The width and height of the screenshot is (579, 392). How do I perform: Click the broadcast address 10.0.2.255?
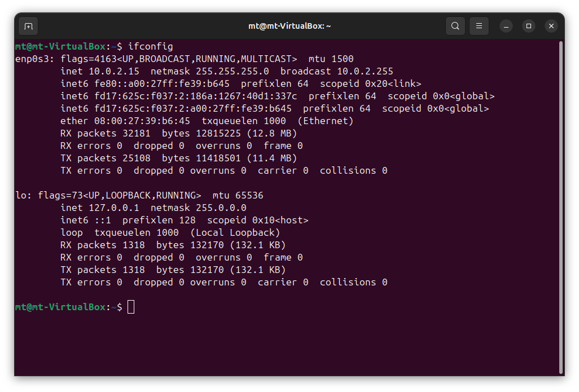365,71
